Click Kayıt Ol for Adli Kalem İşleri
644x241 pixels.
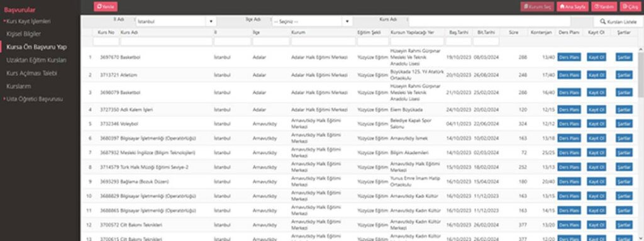tap(596, 110)
